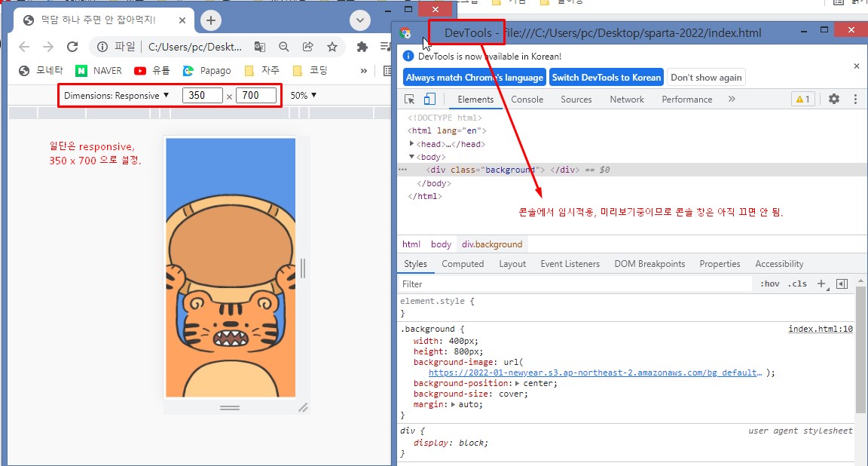
Task: Switch to the Performance tab
Action: coord(687,100)
